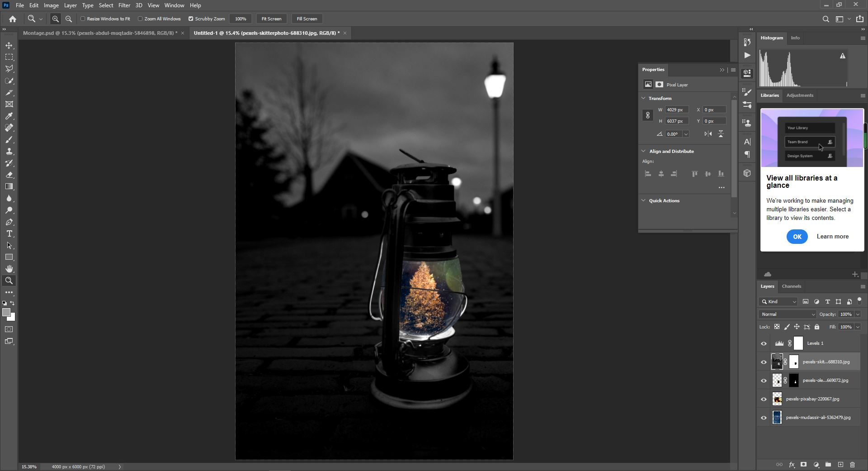Enable Resize Windows to Fit checkbox
This screenshot has width=868, height=471.
pyautogui.click(x=83, y=19)
